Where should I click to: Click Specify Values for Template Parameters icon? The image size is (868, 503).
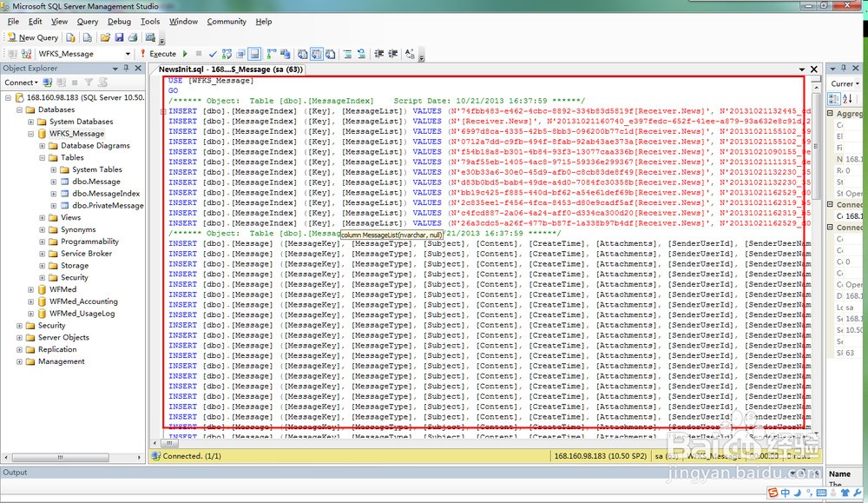coord(410,54)
